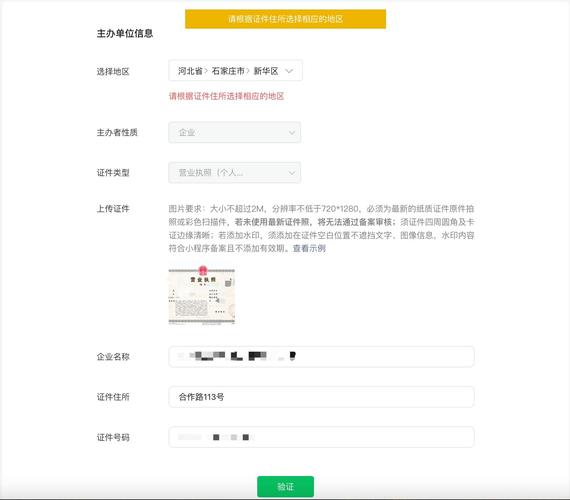The height and width of the screenshot is (500, 570).
Task: Click the 企业名称 label
Action: click(x=113, y=357)
